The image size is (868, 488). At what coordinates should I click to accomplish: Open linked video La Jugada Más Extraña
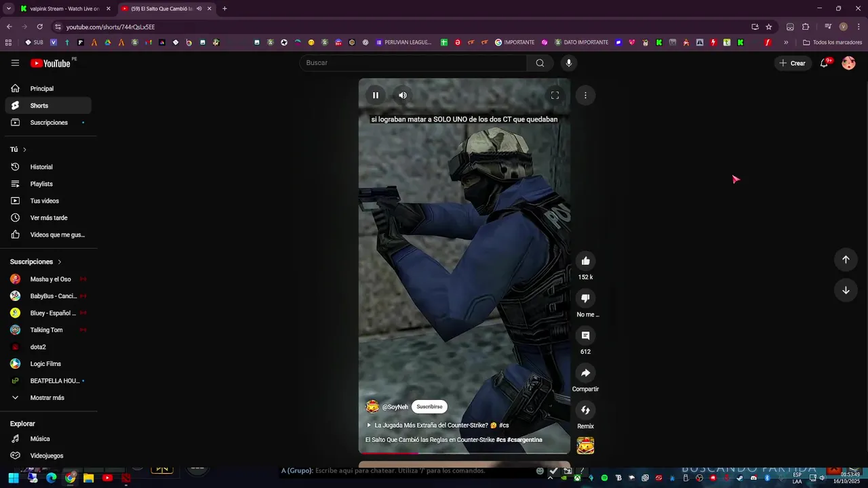point(437,425)
